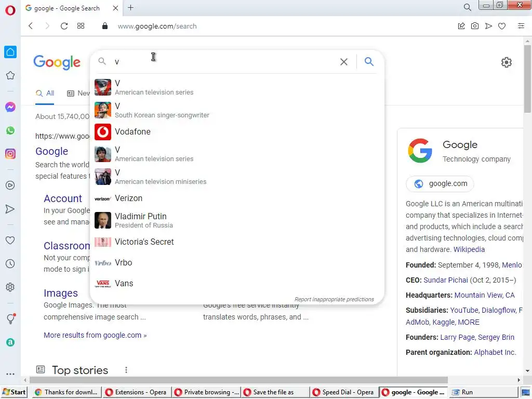Open Mountain View, CA link

(484, 295)
